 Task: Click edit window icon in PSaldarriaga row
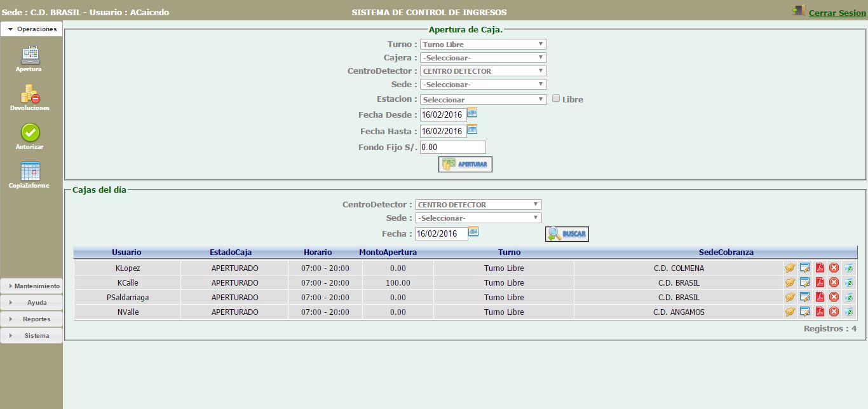[805, 297]
